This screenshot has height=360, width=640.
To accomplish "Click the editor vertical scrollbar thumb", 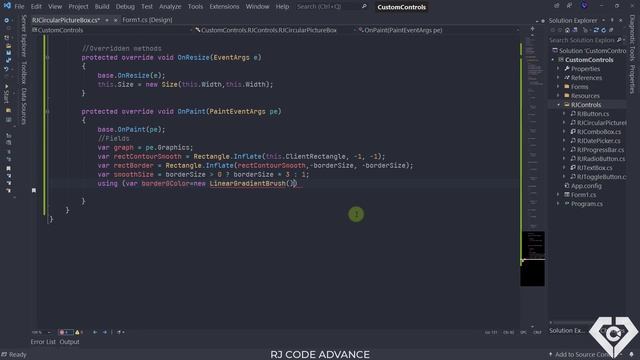I will [532, 258].
